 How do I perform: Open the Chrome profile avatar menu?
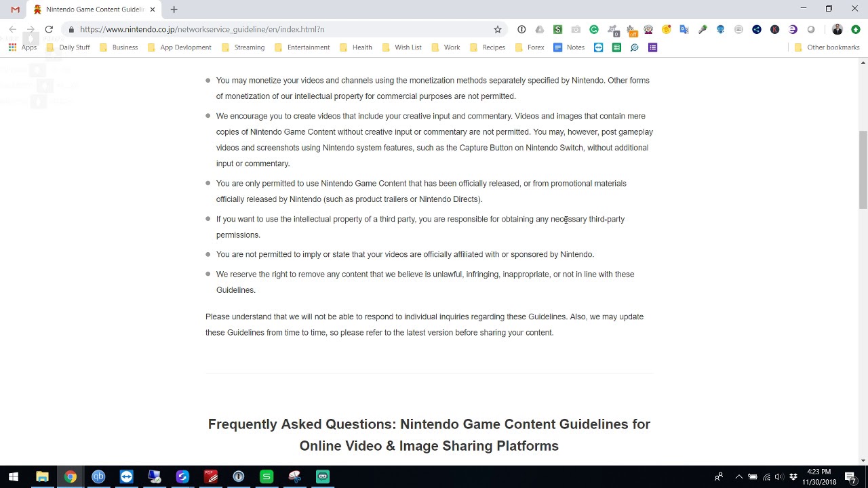[x=837, y=29]
